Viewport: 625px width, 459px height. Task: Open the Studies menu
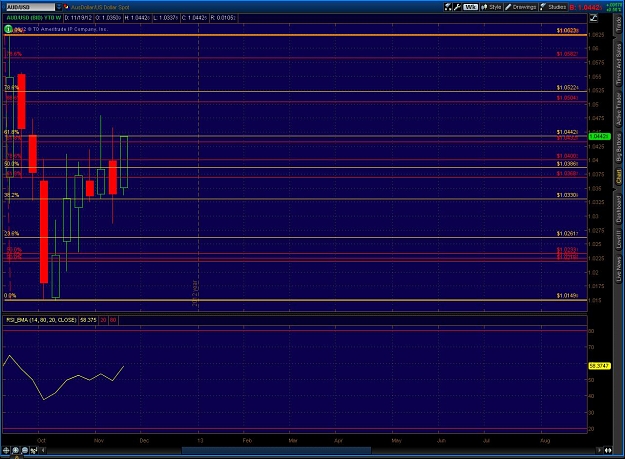[553, 7]
